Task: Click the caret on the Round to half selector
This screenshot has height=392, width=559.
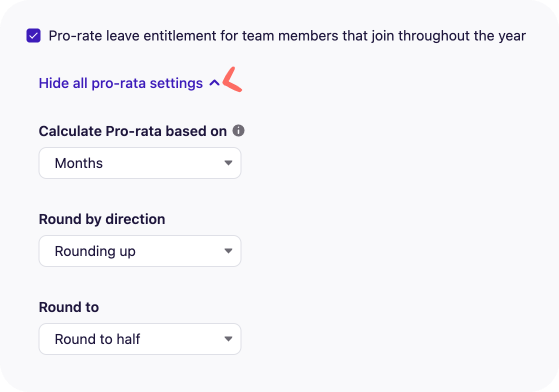Action: [x=228, y=339]
